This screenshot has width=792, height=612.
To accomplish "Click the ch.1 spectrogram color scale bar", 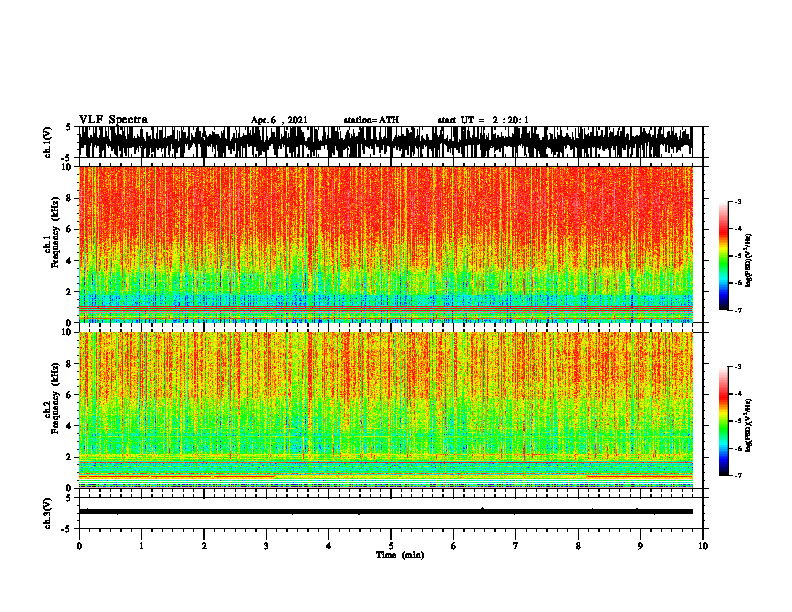I will [x=723, y=256].
